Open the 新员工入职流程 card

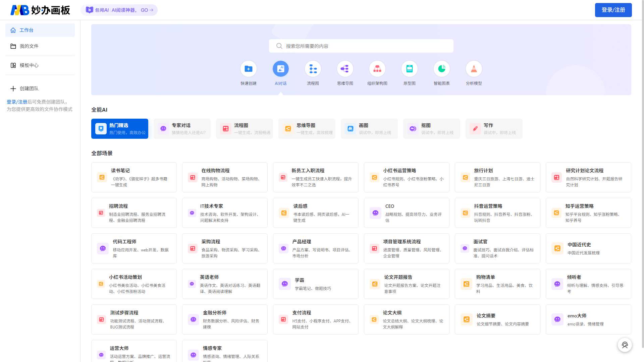tap(316, 177)
